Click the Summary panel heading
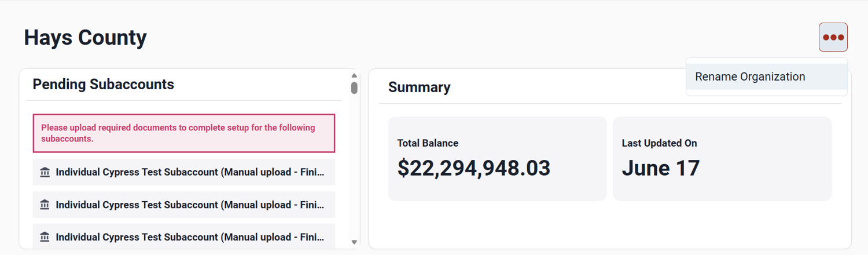This screenshot has height=255, width=868. point(419,88)
